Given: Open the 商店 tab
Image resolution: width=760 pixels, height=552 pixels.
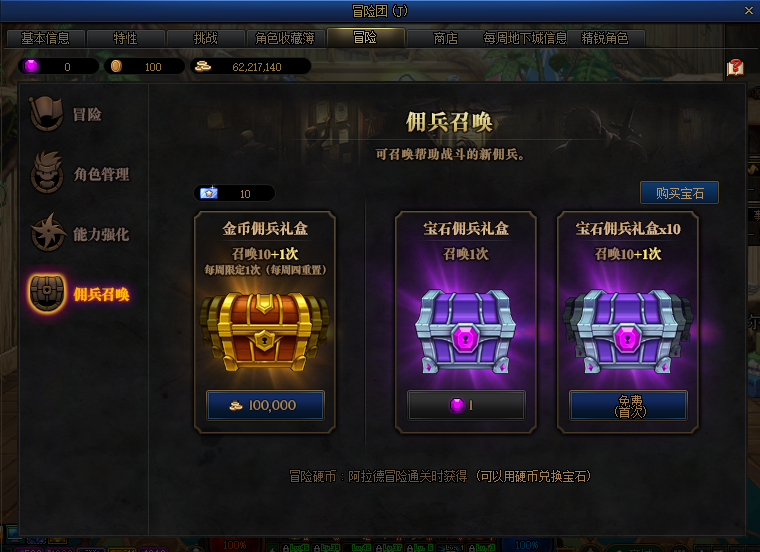Looking at the screenshot, I should [445, 38].
